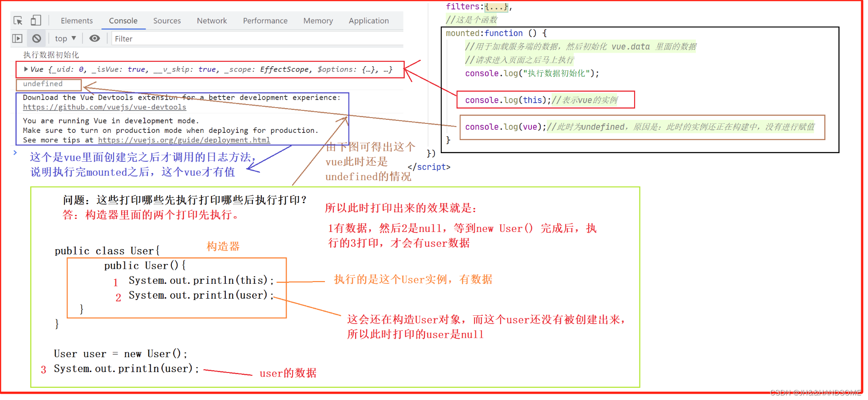Switch to the Network tab
The image size is (868, 400).
[x=212, y=21]
